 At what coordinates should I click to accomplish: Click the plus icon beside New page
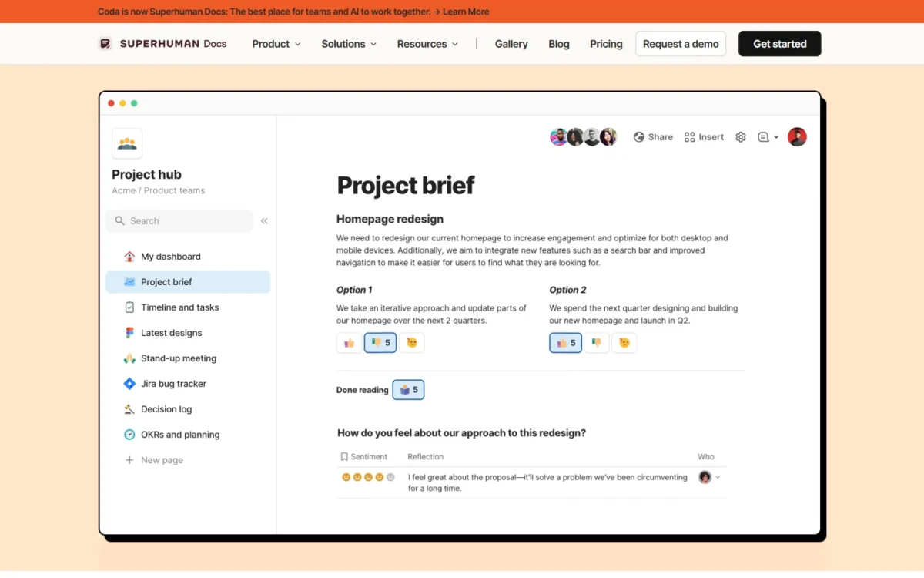pyautogui.click(x=129, y=460)
